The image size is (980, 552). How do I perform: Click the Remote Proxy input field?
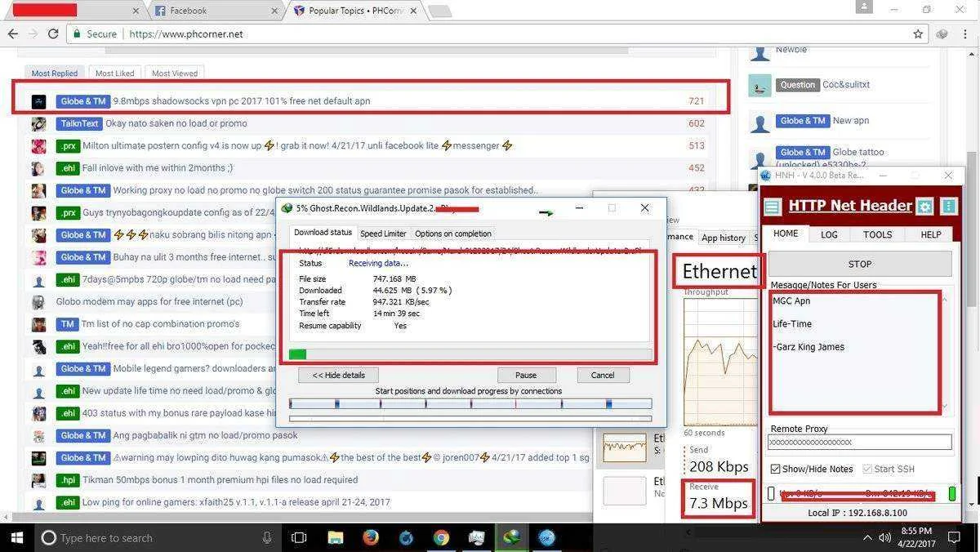859,442
